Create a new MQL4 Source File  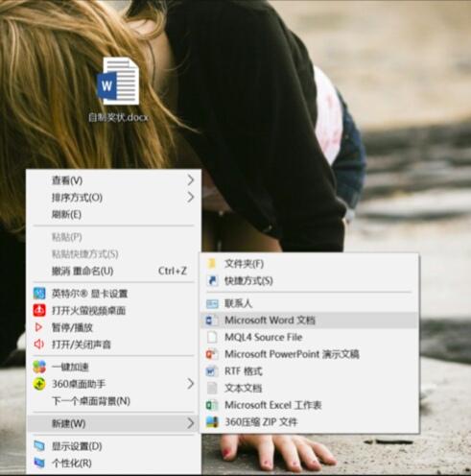coord(309,337)
